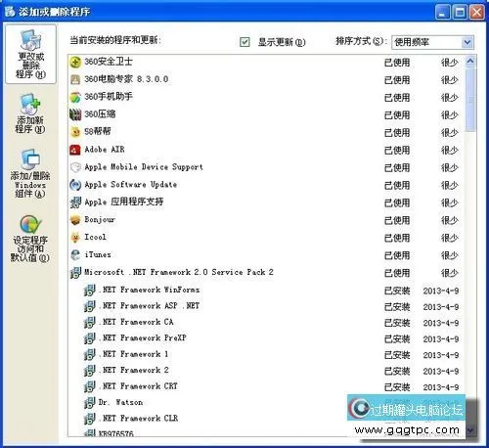489x448 pixels.
Task: Select the iTunes entry text
Action: [98, 254]
